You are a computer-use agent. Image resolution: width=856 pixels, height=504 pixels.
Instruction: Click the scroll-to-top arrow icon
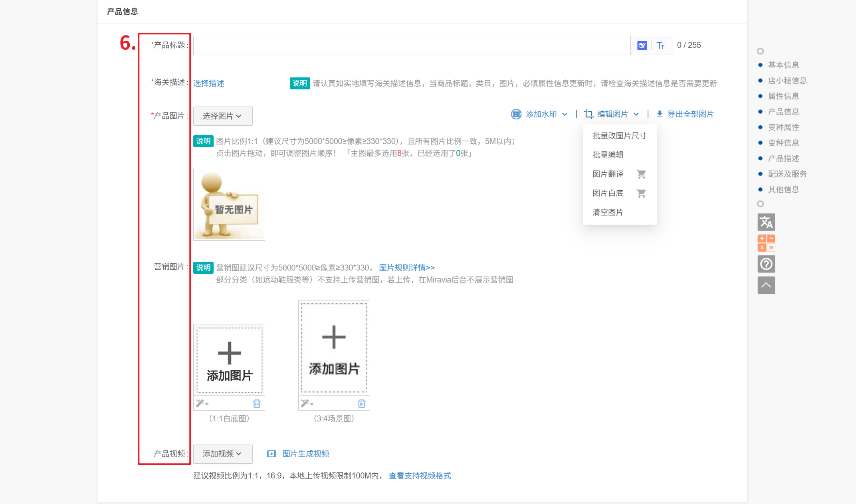[766, 285]
